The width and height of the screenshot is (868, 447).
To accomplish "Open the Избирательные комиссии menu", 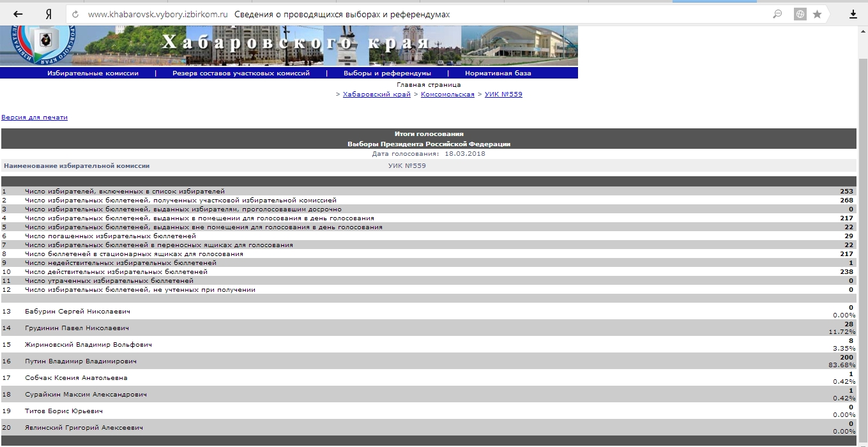I will pos(93,73).
